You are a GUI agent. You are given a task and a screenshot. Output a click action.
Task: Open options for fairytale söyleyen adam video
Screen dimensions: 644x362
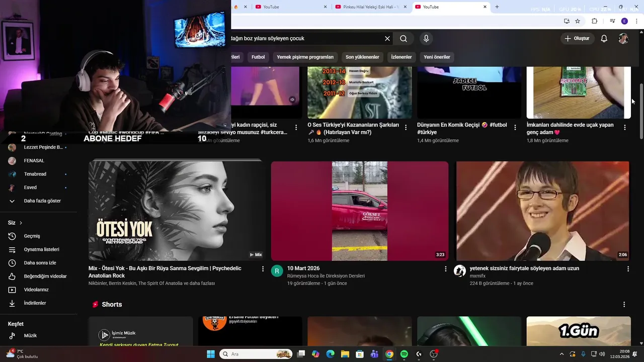[x=628, y=269]
